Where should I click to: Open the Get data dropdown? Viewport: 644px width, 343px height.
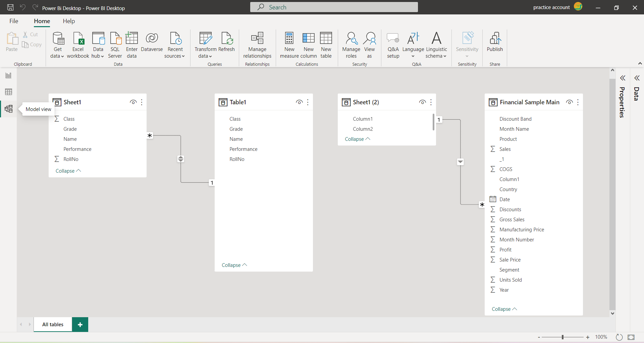tap(57, 44)
